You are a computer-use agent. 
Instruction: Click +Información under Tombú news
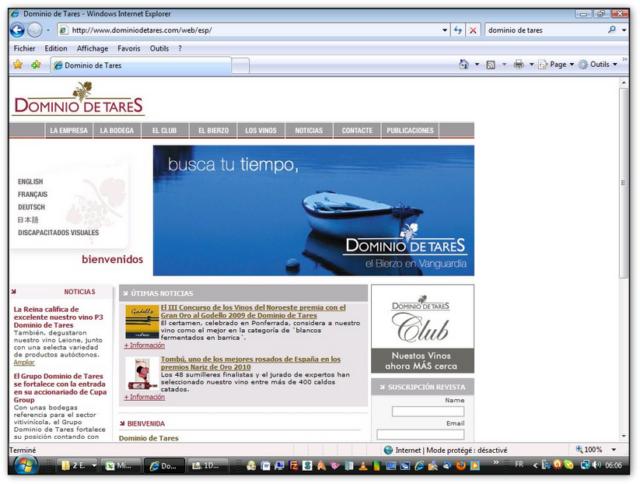click(144, 397)
